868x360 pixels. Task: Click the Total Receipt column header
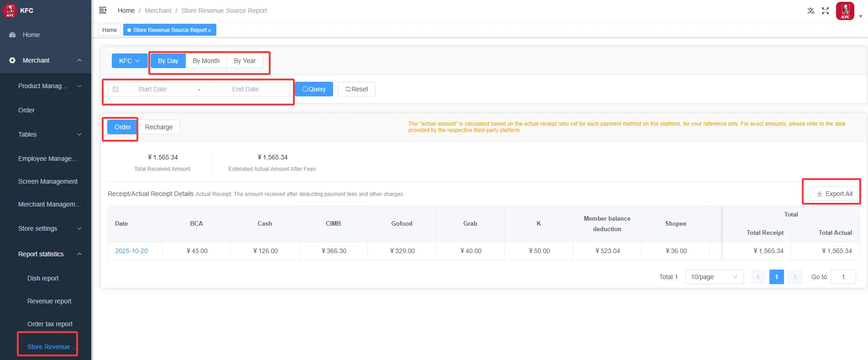(757, 233)
